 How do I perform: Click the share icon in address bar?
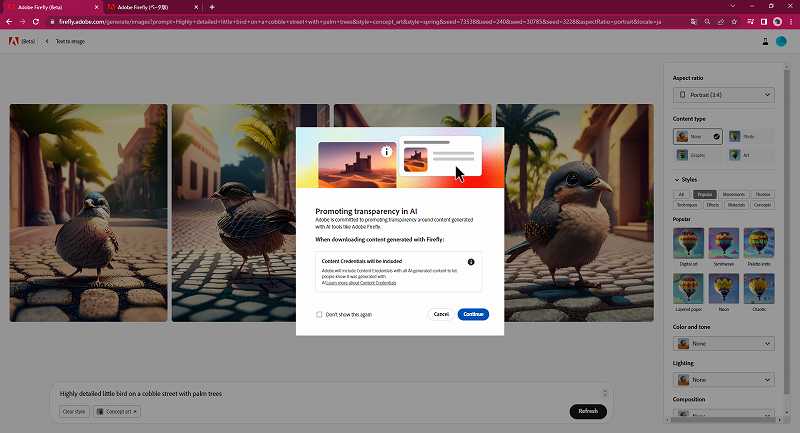coord(720,22)
